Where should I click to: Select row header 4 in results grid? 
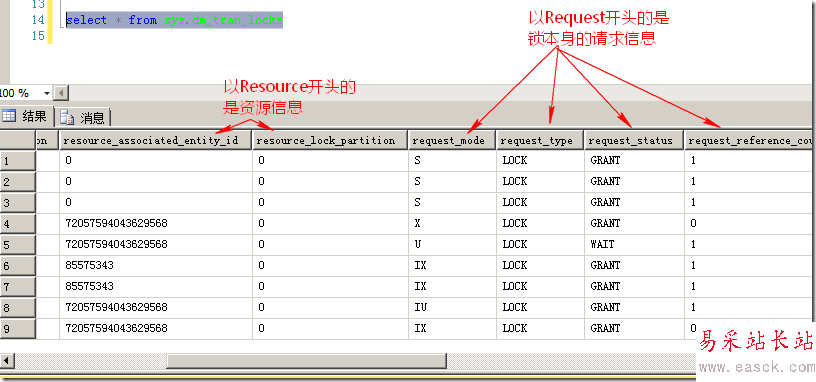18,224
